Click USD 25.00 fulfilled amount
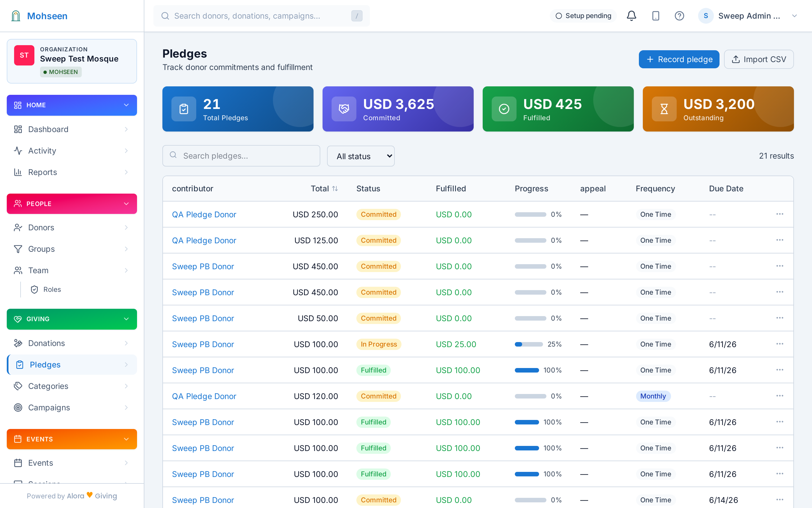 tap(456, 344)
